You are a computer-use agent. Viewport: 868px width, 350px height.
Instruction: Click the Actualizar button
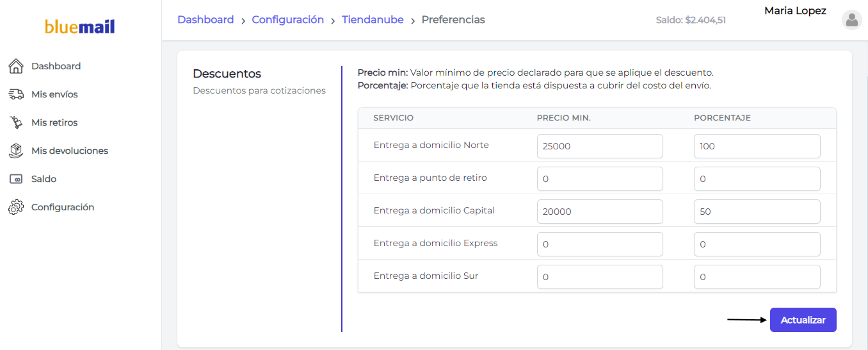(x=803, y=320)
